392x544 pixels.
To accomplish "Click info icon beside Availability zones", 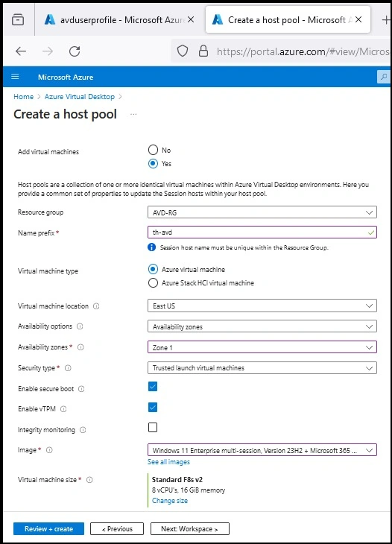I will [80, 347].
